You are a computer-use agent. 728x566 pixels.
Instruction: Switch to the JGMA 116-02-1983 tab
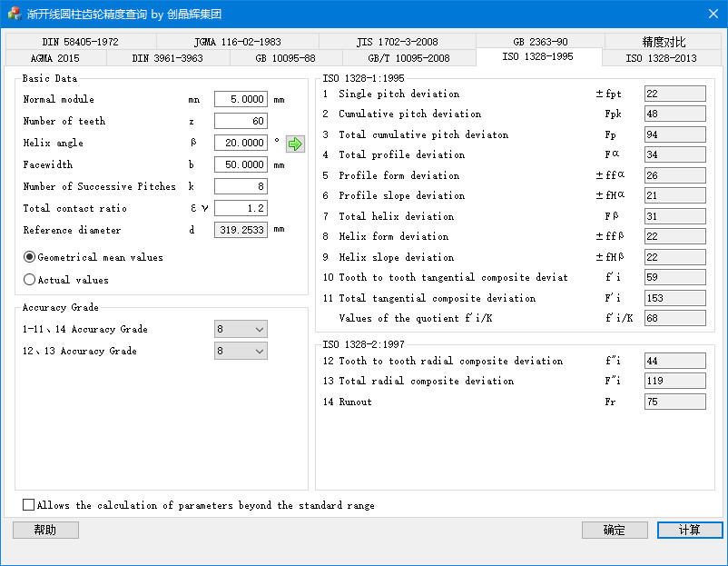(238, 42)
